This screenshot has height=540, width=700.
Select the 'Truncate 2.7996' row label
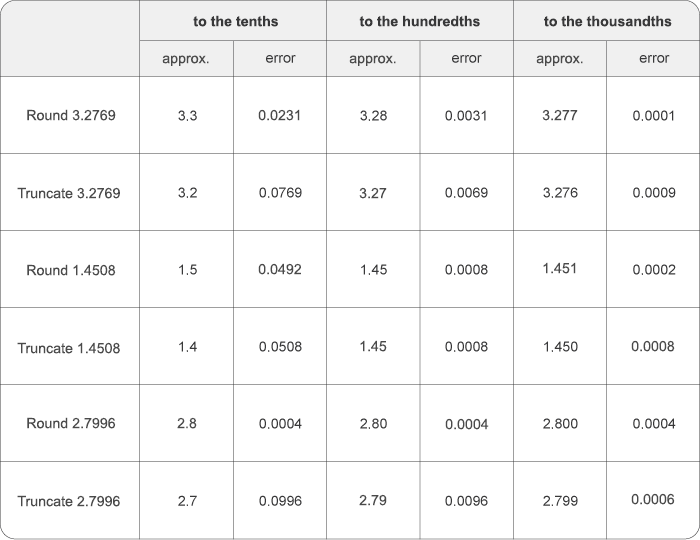(x=69, y=501)
